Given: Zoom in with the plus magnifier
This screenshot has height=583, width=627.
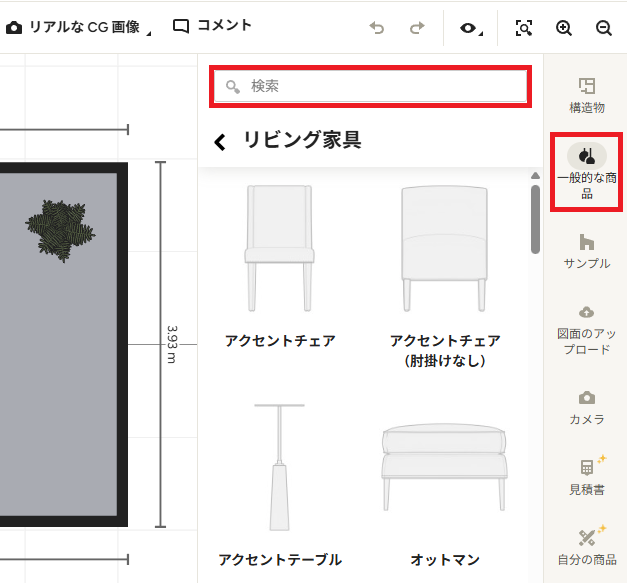Looking at the screenshot, I should 563,28.
